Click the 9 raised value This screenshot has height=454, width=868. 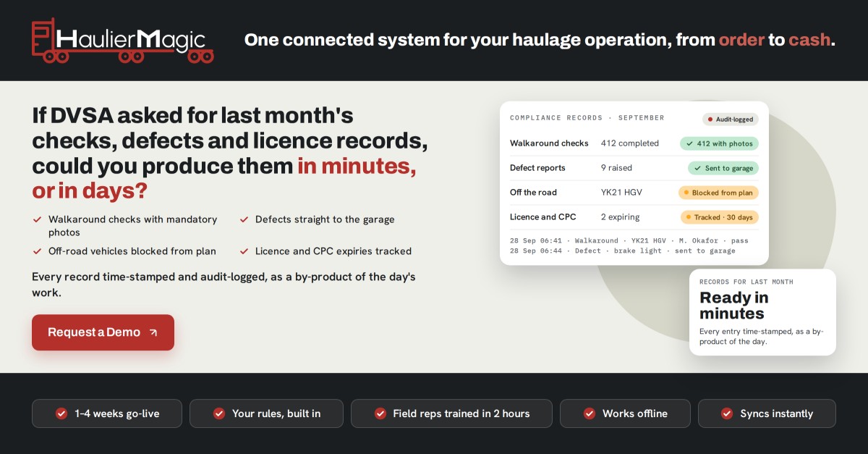tap(616, 168)
